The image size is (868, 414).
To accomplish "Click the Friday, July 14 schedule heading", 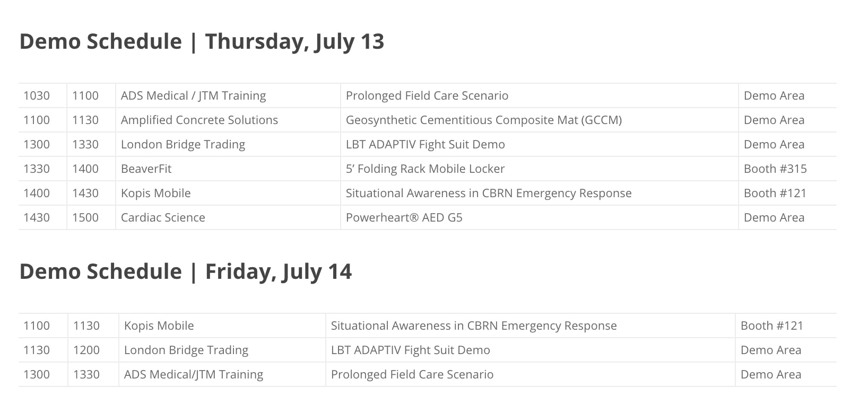I will point(186,272).
